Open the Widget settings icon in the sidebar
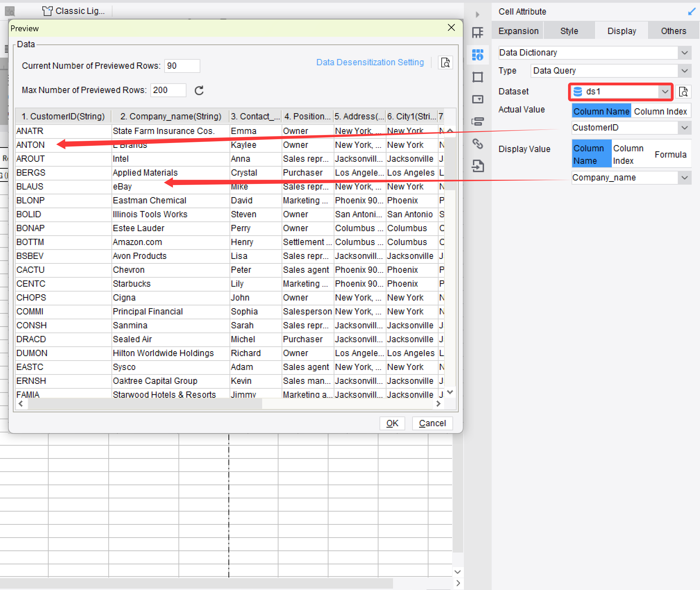700x590 pixels. [x=478, y=99]
